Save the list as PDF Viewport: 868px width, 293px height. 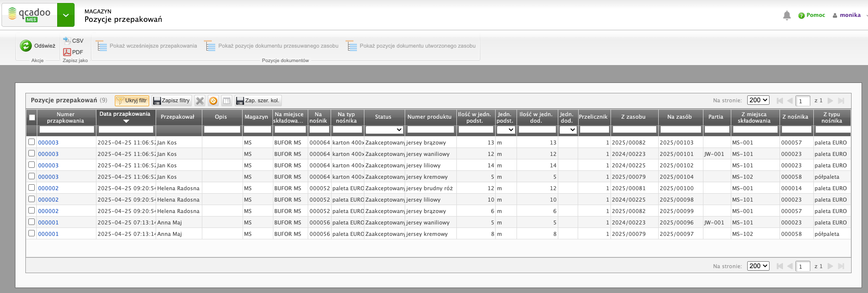pos(74,52)
